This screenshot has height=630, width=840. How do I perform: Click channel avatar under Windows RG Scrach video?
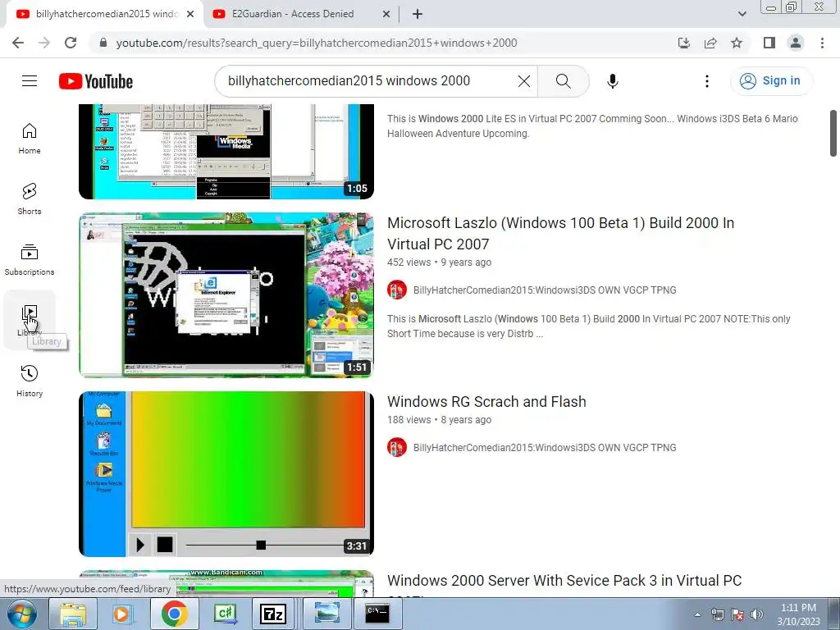click(397, 447)
